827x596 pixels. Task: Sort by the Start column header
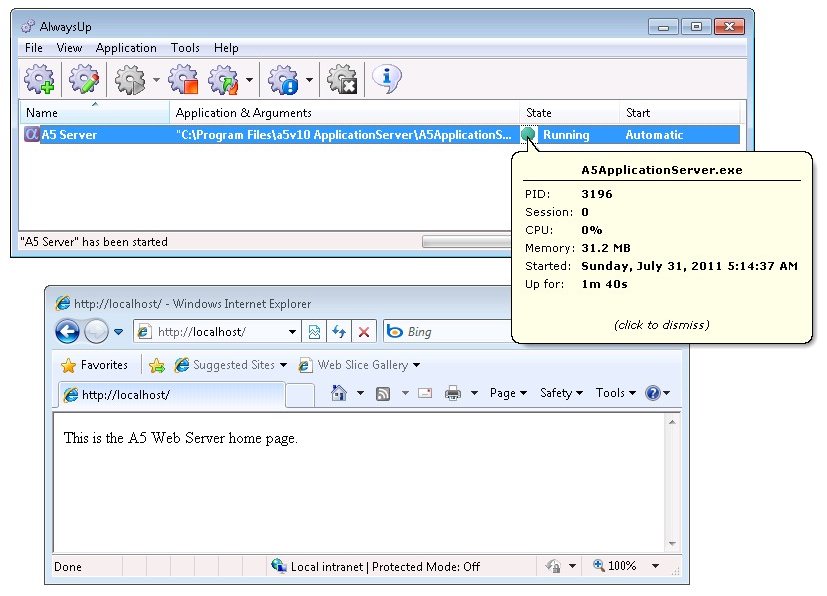click(680, 113)
